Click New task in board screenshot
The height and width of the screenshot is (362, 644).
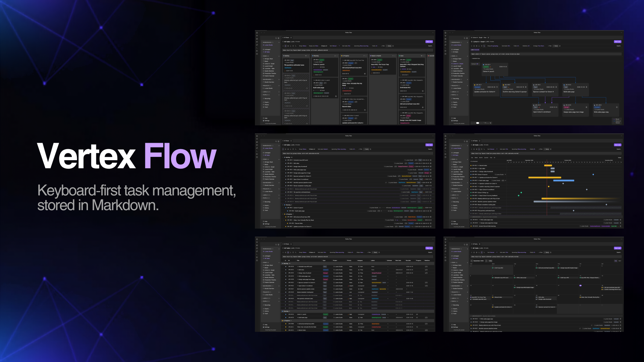click(429, 42)
